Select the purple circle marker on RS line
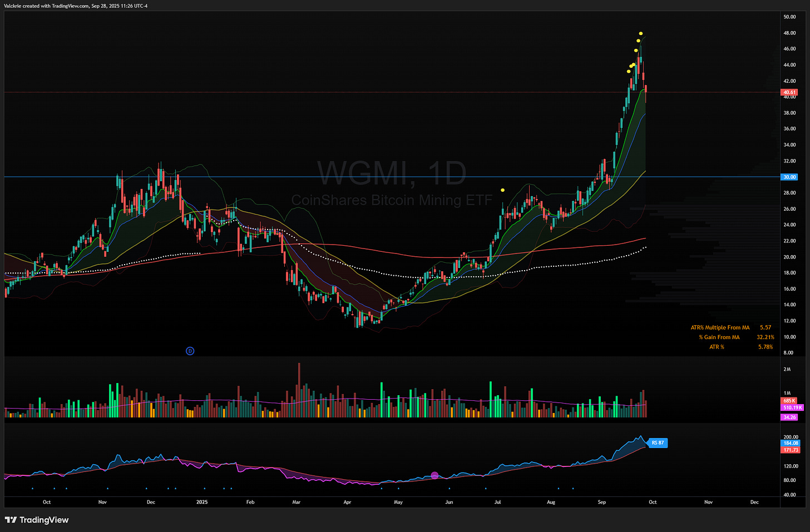 [434, 475]
